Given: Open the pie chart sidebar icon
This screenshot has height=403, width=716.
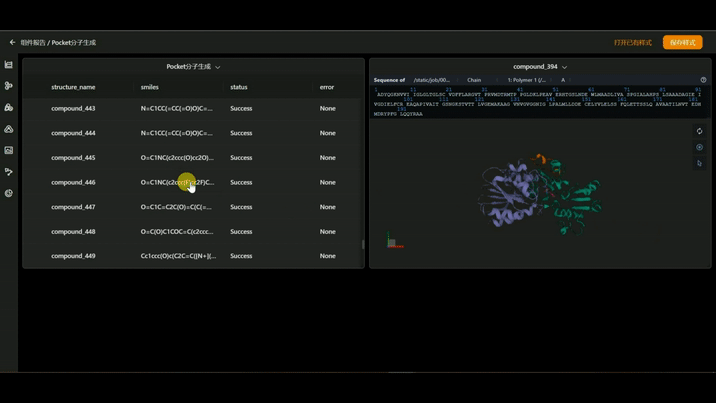Looking at the screenshot, I should click(9, 193).
